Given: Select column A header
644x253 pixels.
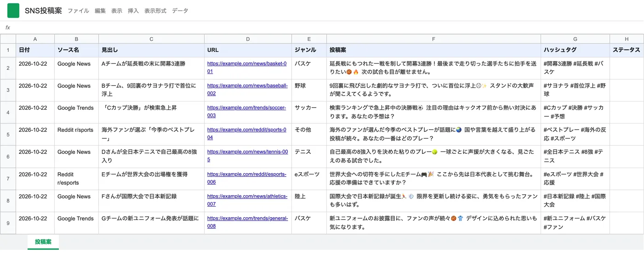Looking at the screenshot, I should coord(35,39).
